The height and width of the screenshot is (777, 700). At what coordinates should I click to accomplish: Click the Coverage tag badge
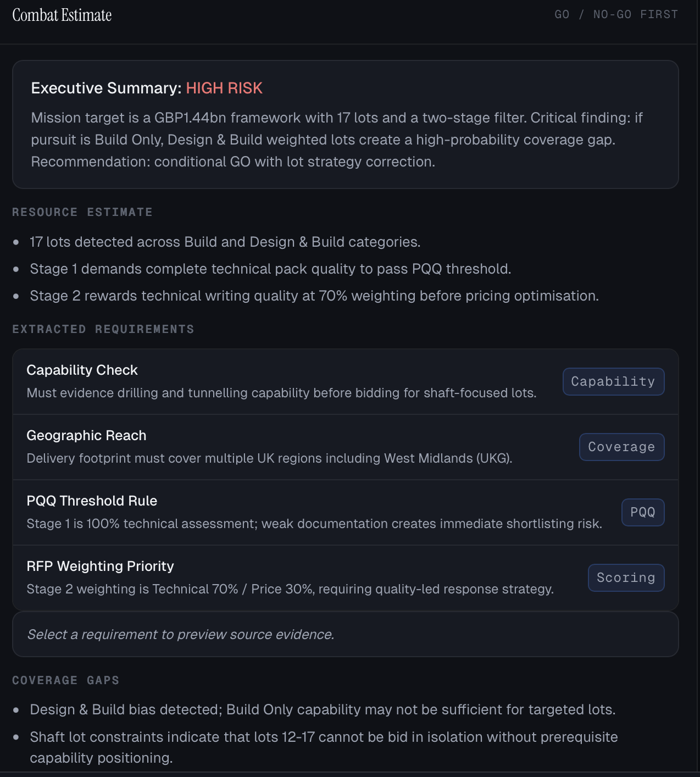(x=621, y=447)
